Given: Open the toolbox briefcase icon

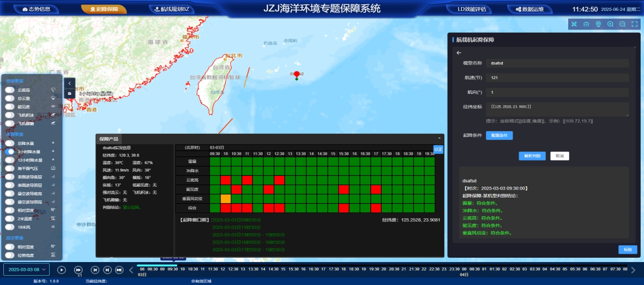Looking at the screenshot, I should pos(586,24).
